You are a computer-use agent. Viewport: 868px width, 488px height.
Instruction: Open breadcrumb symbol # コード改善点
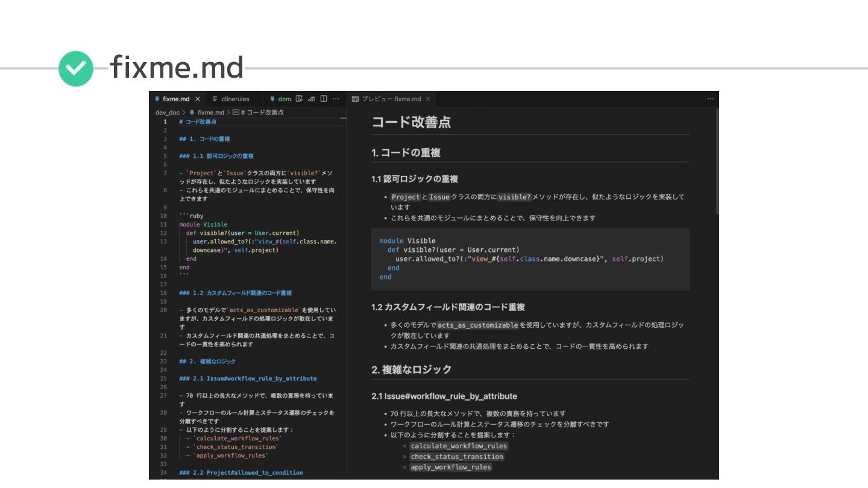[x=262, y=112]
